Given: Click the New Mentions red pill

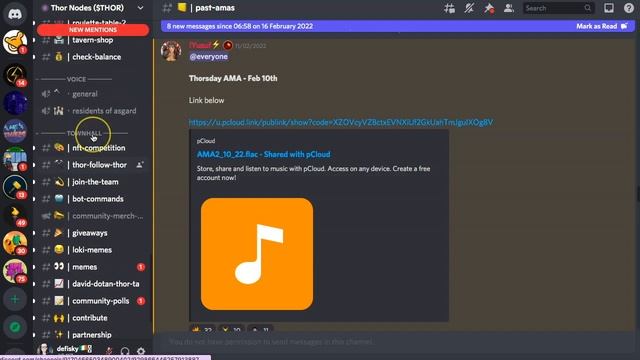Looking at the screenshot, I should 93,30.
